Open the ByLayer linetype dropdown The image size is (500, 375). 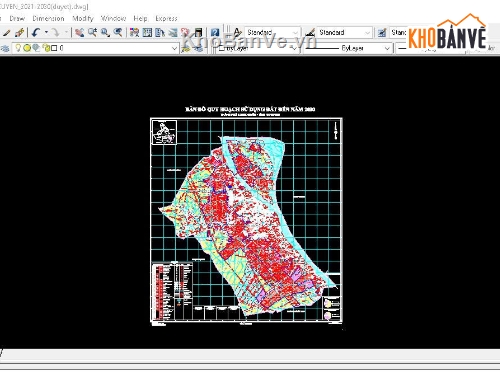tap(347, 48)
